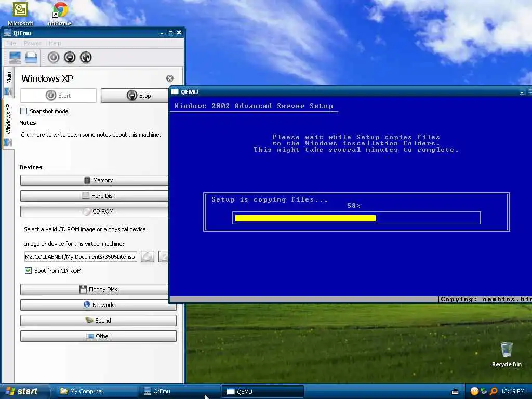532x399 pixels.
Task: Select the Windows XP vertical tab
Action: (8, 124)
